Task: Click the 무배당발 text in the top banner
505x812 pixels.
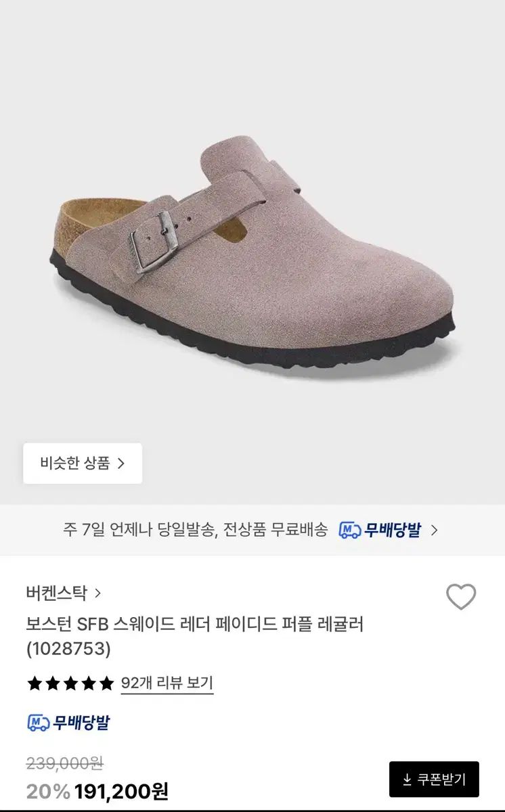Action: pyautogui.click(x=393, y=530)
